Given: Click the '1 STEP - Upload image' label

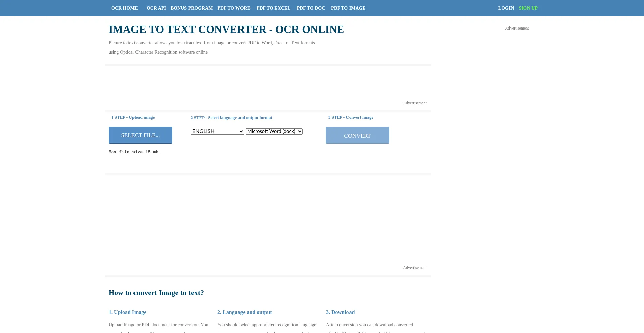Looking at the screenshot, I should [133, 117].
